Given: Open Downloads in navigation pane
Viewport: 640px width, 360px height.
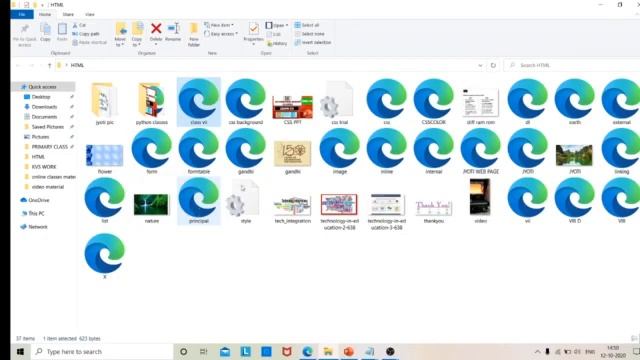Looking at the screenshot, I should [x=44, y=107].
